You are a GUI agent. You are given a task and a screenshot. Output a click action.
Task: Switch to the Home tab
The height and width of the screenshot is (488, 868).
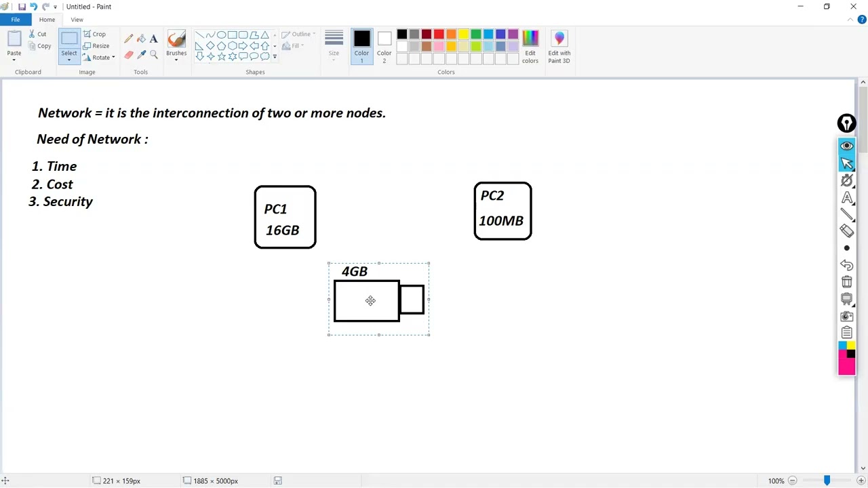[x=47, y=20]
